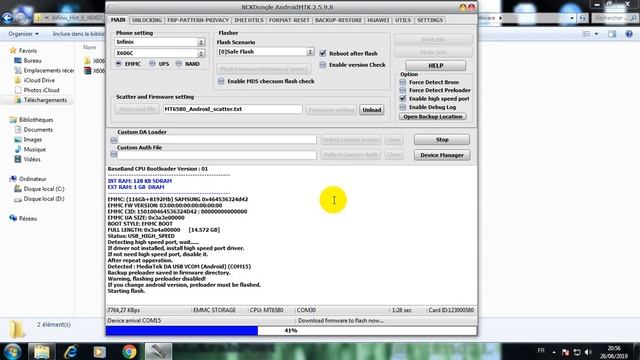Open Réseau in Explorer sidebar
This screenshot has height=360, width=640.
pyautogui.click(x=23, y=218)
